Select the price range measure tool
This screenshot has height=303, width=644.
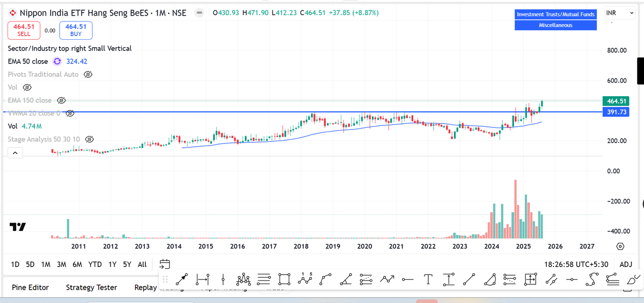click(449, 279)
